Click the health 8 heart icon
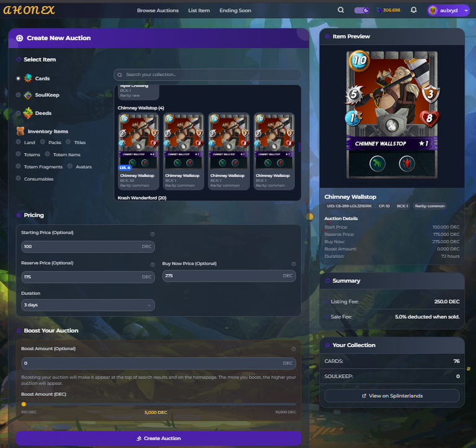The height and width of the screenshot is (448, 476). pos(429,118)
